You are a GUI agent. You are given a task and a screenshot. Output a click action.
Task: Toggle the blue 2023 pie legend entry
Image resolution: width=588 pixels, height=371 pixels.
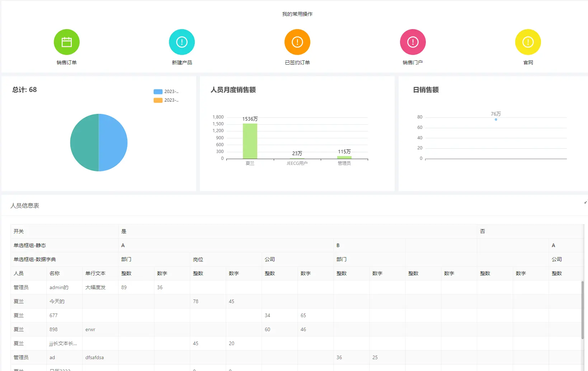[166, 92]
